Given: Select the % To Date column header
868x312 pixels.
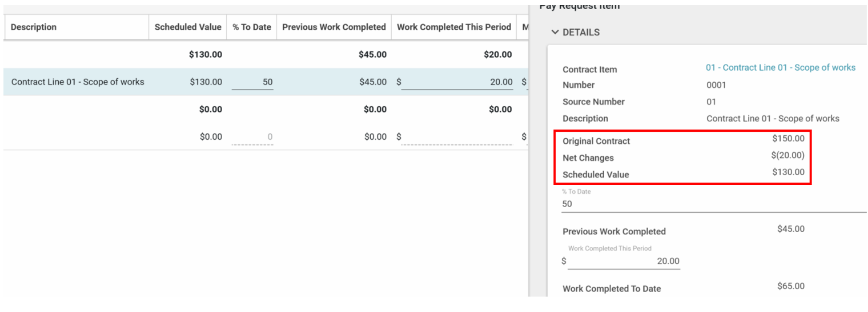Looking at the screenshot, I should pyautogui.click(x=252, y=27).
